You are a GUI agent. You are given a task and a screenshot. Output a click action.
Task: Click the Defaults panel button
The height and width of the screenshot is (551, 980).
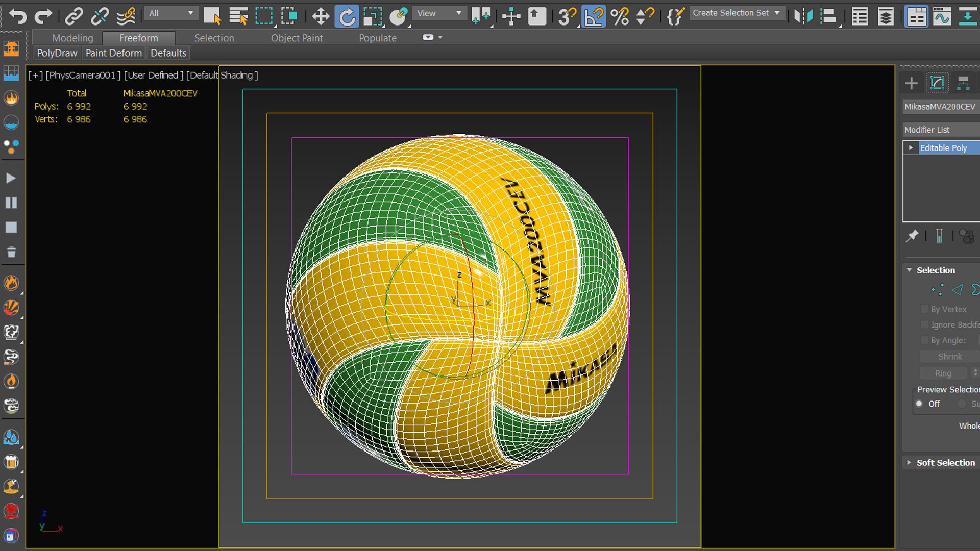[168, 53]
